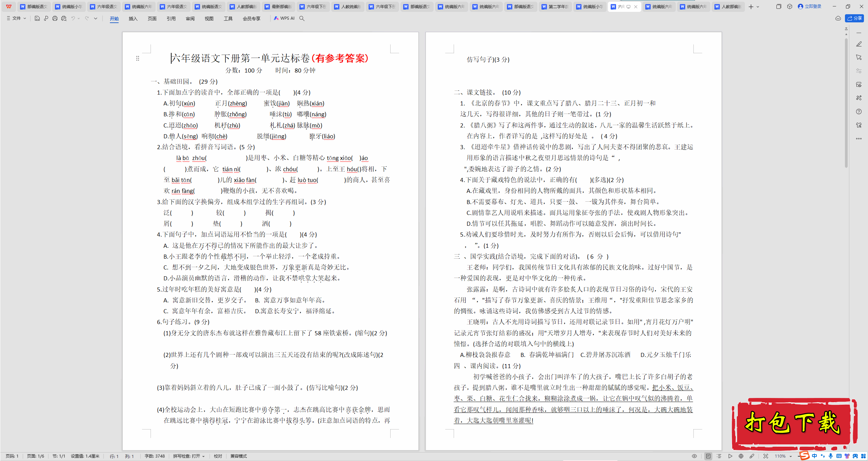Viewport: 868px width, 461px height.
Task: Add a new tab with plus button
Action: [751, 7]
